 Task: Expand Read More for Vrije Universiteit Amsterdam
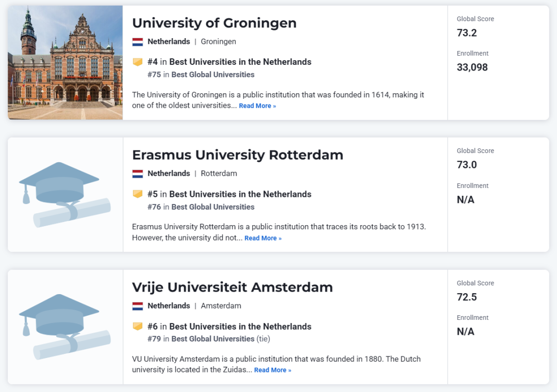tap(272, 370)
